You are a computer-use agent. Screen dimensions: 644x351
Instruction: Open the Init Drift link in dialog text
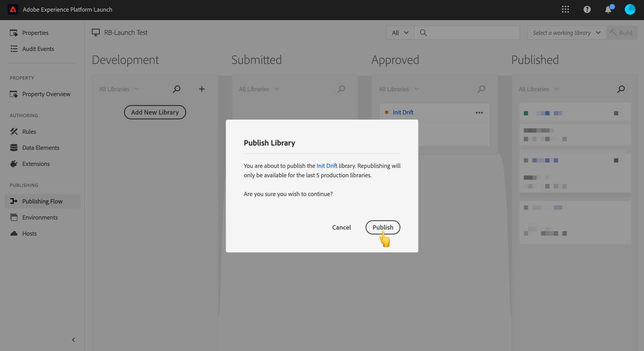coord(327,166)
